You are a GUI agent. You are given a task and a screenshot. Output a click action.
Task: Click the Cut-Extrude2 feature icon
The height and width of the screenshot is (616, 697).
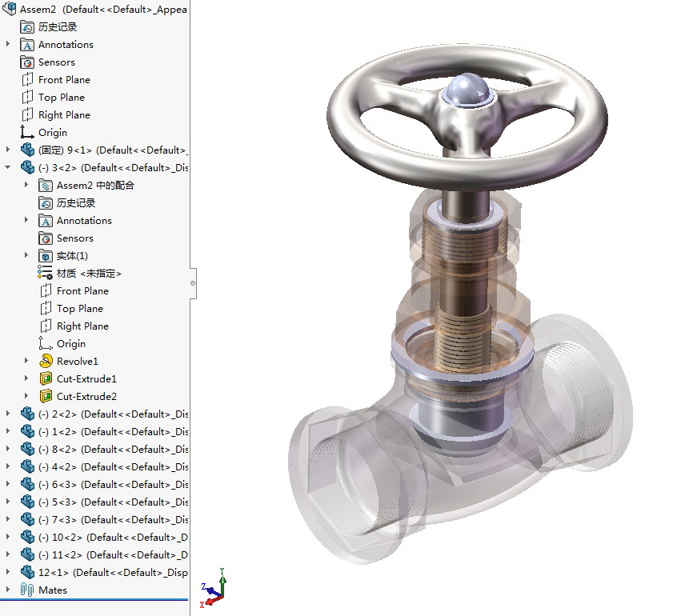coord(46,397)
